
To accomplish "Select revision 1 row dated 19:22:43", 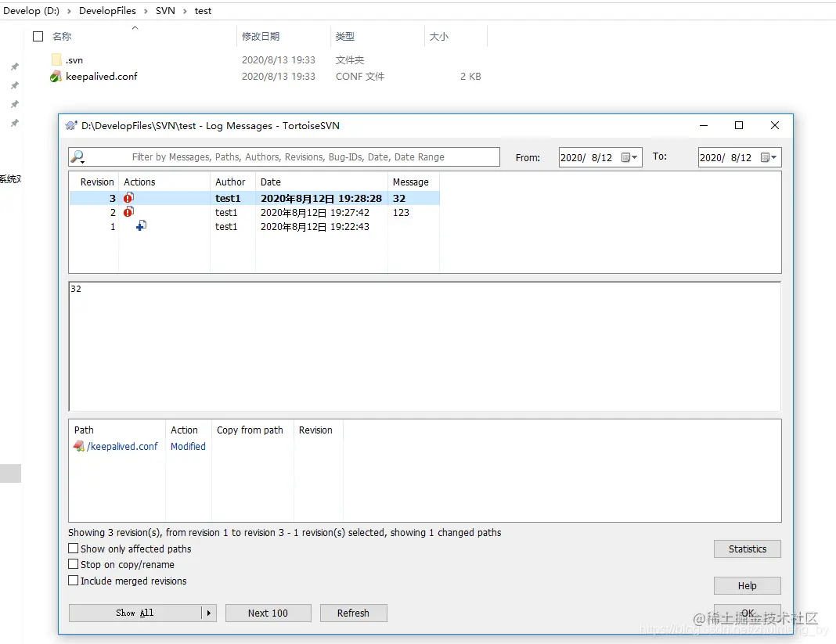I will tap(255, 227).
